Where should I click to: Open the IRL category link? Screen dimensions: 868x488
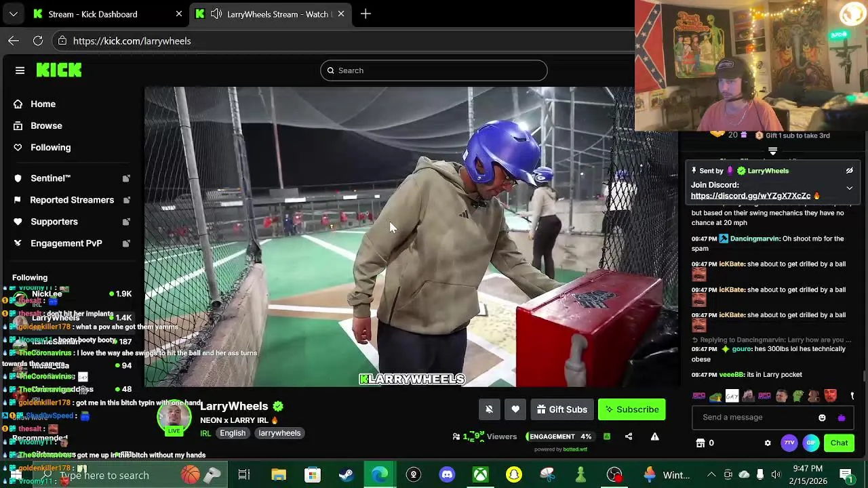point(205,433)
